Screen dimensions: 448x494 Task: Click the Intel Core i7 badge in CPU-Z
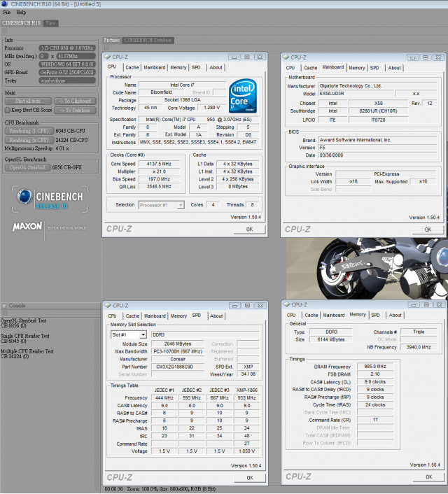[x=243, y=96]
